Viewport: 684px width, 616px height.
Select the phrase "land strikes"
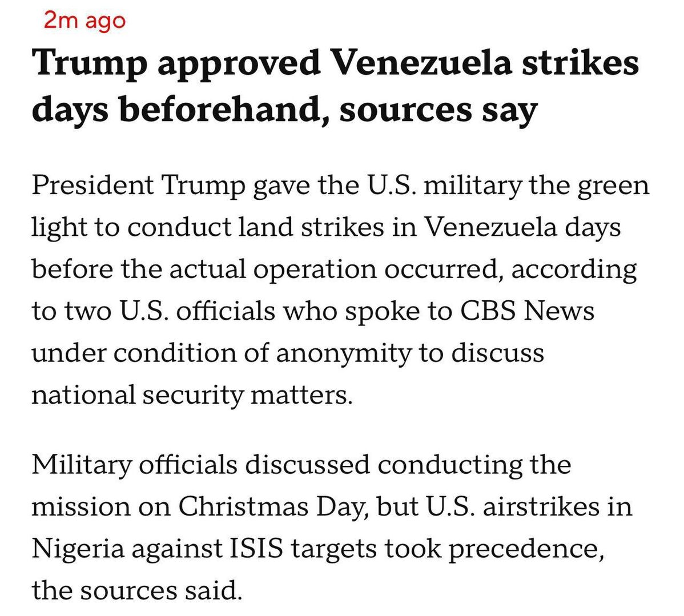283,228
